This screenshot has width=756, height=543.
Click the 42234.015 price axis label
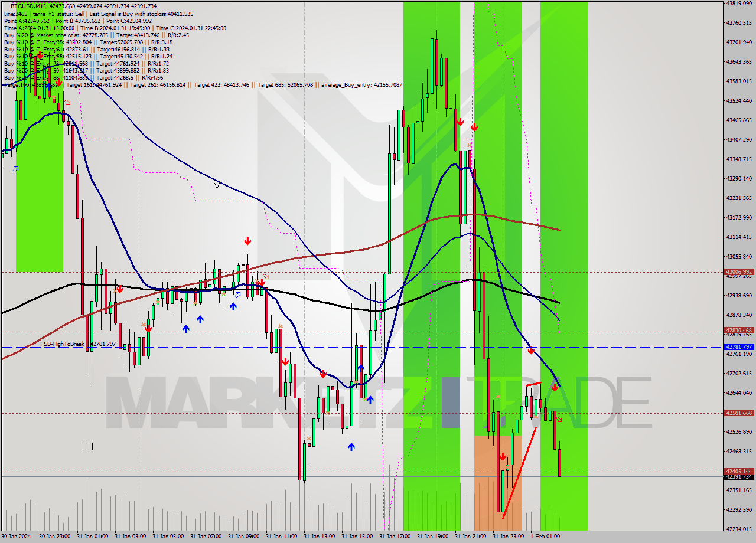coord(739,529)
